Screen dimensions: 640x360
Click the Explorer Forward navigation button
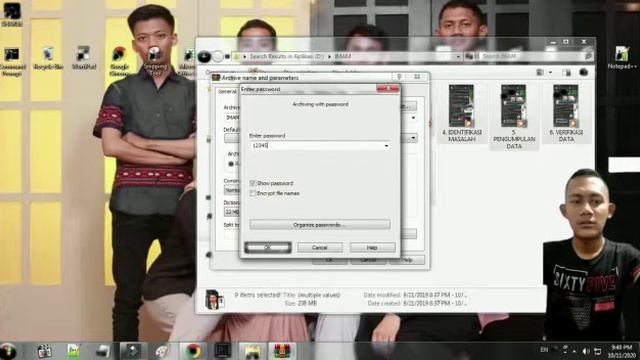(x=218, y=56)
